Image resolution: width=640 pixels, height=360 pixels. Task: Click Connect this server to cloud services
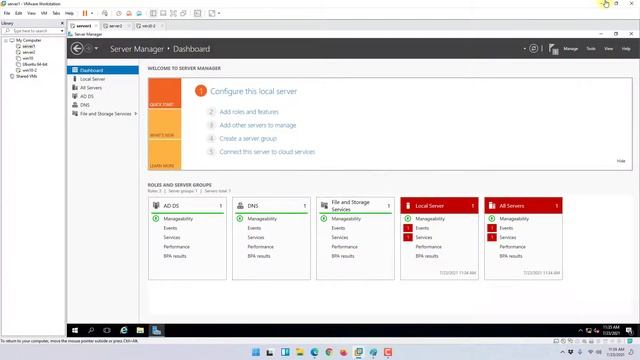tap(267, 152)
